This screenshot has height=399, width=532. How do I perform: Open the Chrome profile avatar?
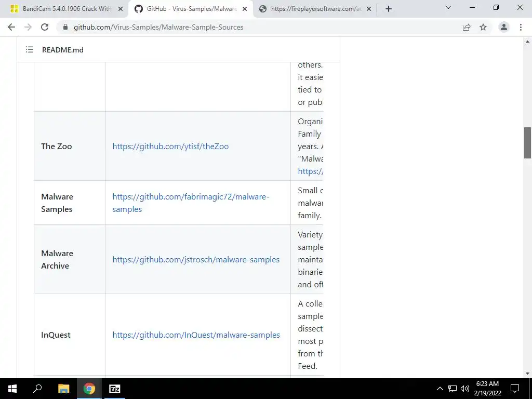504,27
